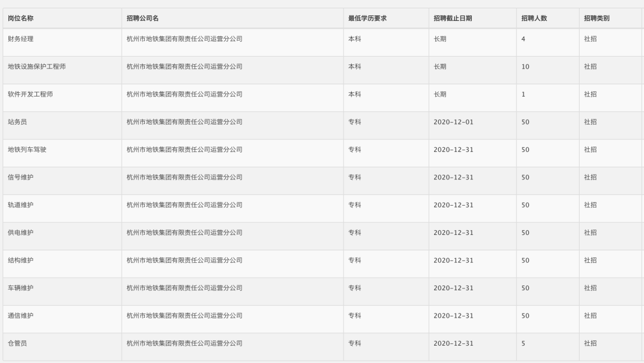The height and width of the screenshot is (363, 644).
Task: Open the 地铁列车驾驶 job posting
Action: [27, 150]
